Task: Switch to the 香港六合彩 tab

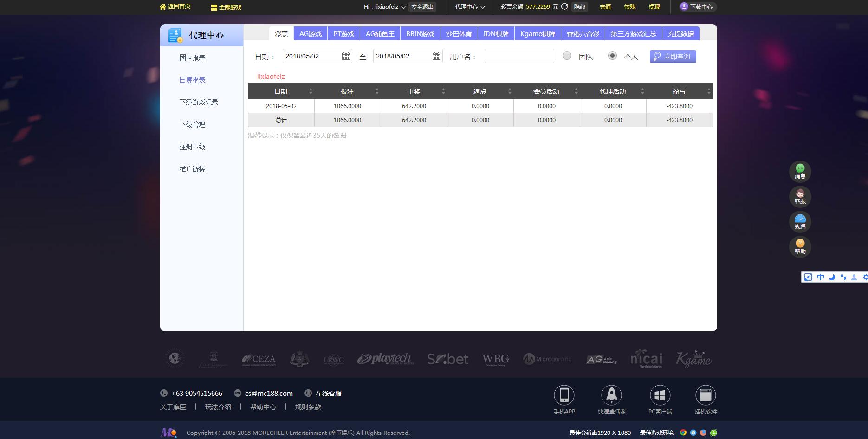Action: (x=582, y=33)
